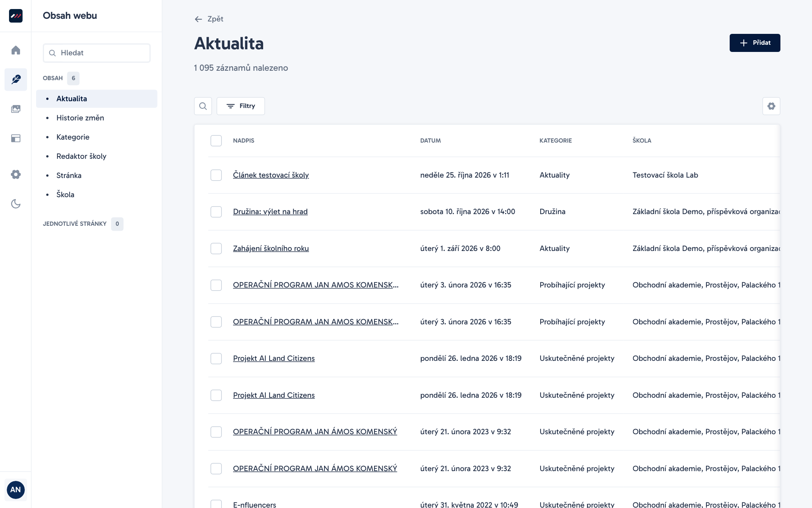This screenshot has width=812, height=508.
Task: Focus the Hledat search field
Action: pos(97,53)
